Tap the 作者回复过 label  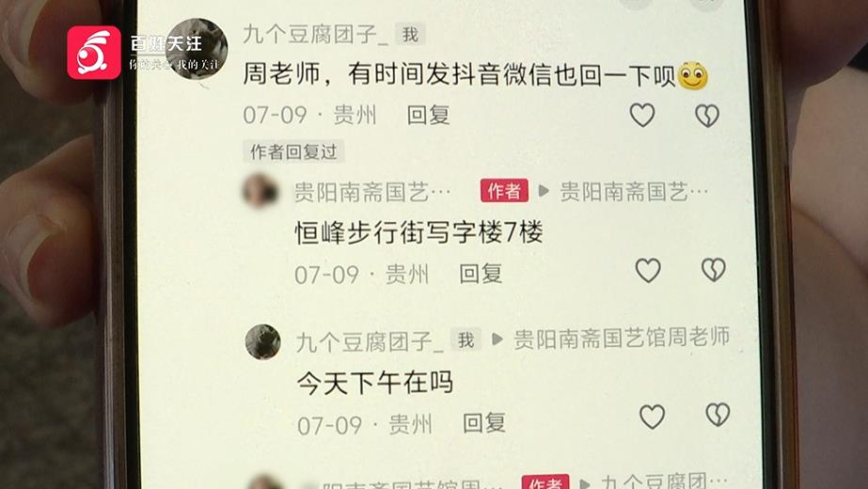point(293,151)
